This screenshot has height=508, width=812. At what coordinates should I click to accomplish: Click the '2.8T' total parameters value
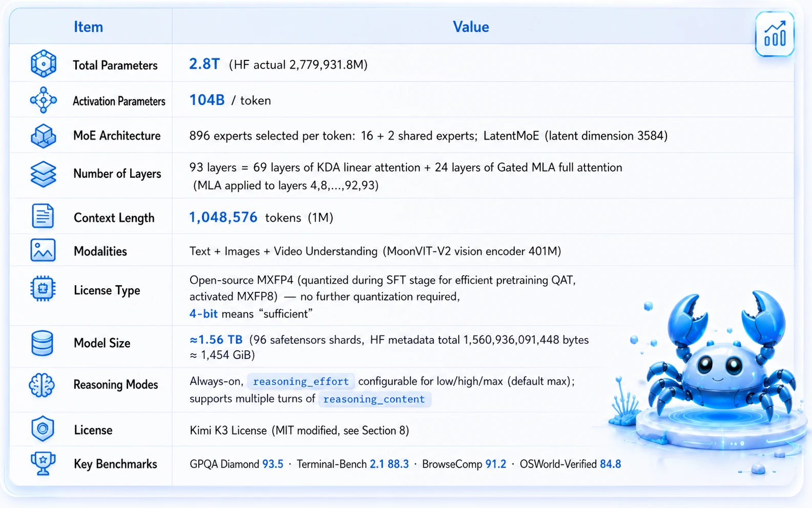tap(204, 64)
